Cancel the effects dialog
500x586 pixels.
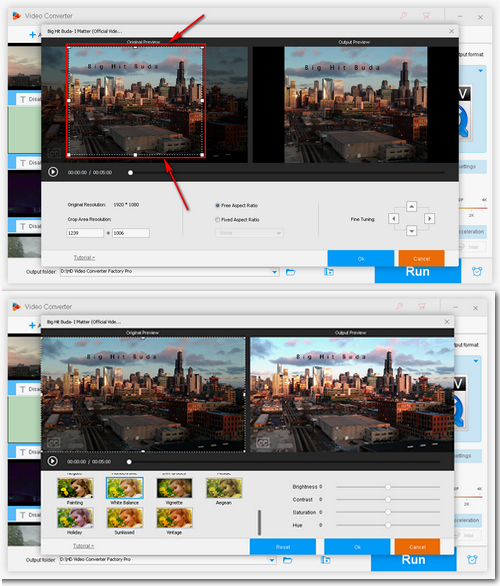tap(417, 546)
